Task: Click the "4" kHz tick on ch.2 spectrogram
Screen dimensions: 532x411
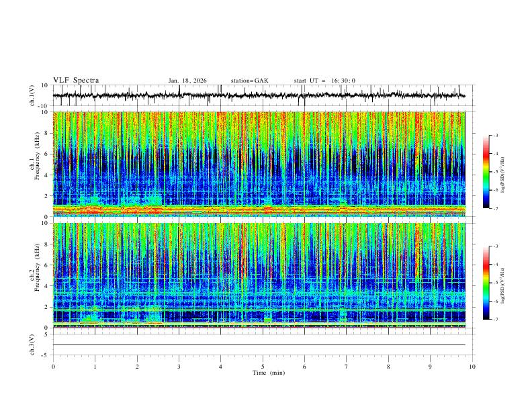Action: pyautogui.click(x=46, y=286)
